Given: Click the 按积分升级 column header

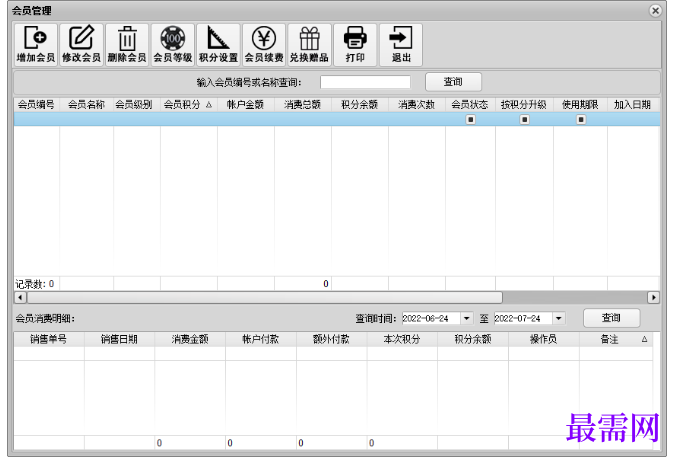Looking at the screenshot, I should pos(524,105).
